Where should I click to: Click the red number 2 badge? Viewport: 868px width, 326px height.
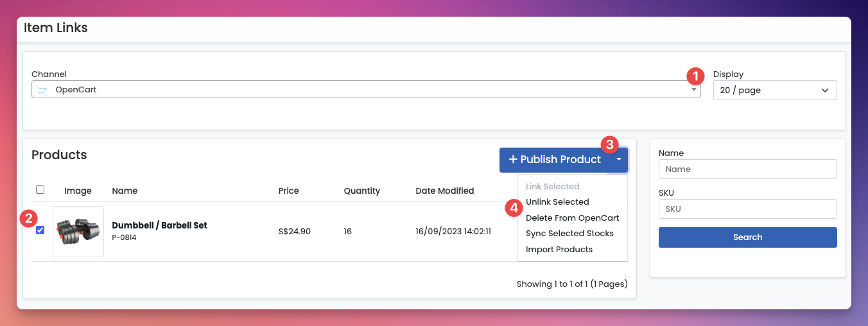click(28, 219)
